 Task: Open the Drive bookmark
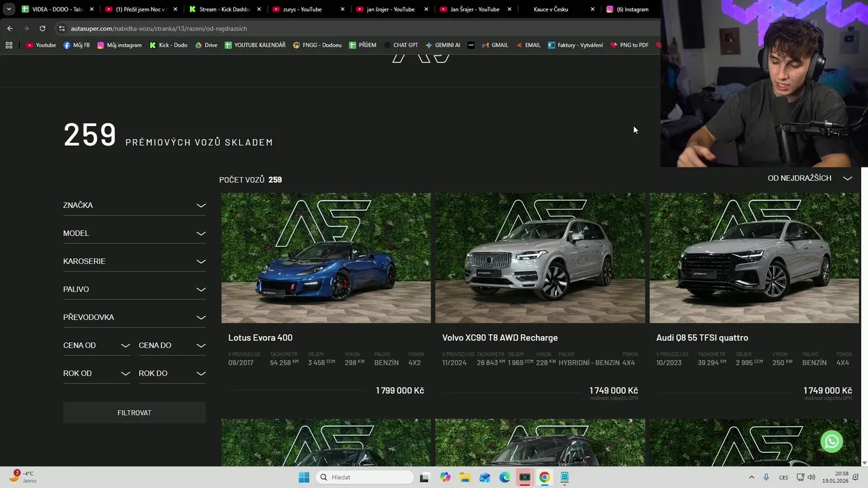click(206, 45)
